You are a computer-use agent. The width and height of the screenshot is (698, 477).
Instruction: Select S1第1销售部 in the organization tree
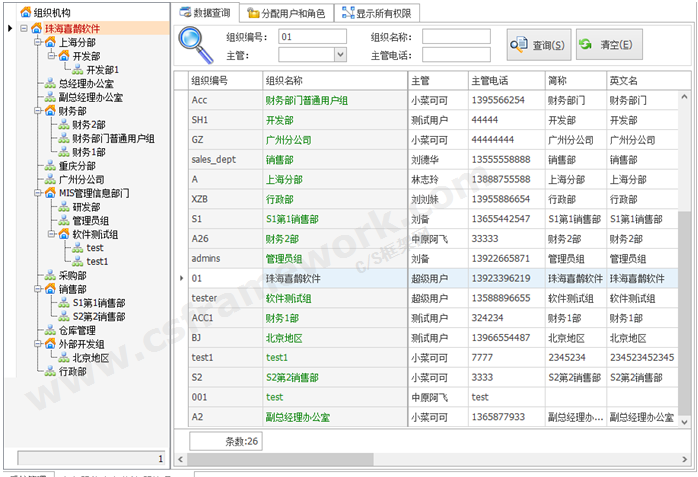point(99,303)
